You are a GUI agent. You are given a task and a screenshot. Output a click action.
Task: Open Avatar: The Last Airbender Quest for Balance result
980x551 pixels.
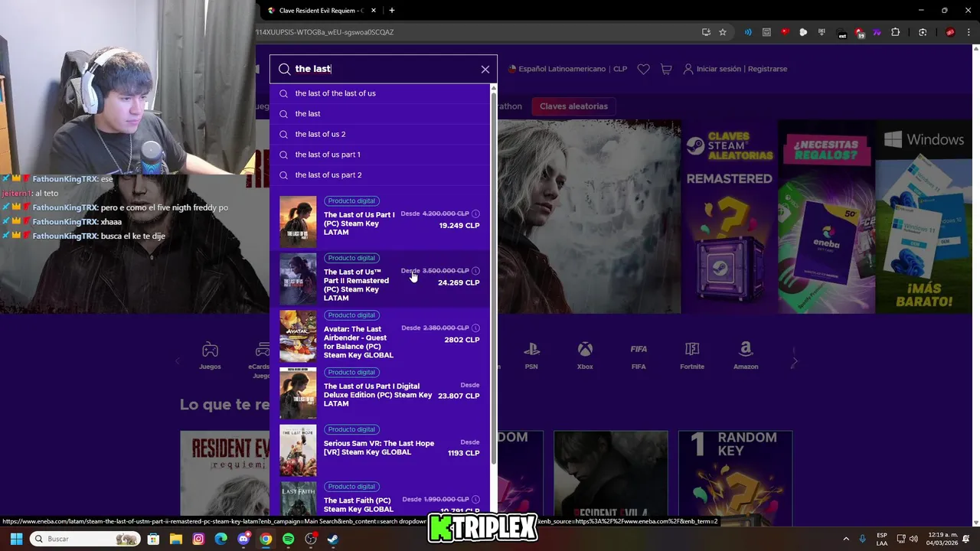point(380,336)
